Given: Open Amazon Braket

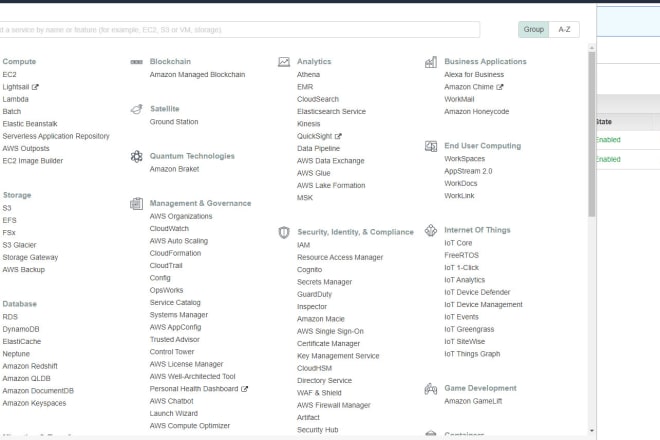Looking at the screenshot, I should 174,169.
